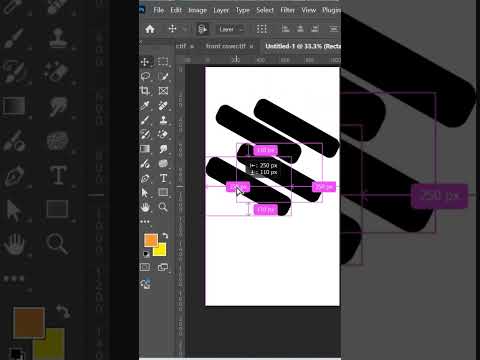Toggle Quick Mask mode
The height and width of the screenshot is (360, 480).
tap(145, 267)
